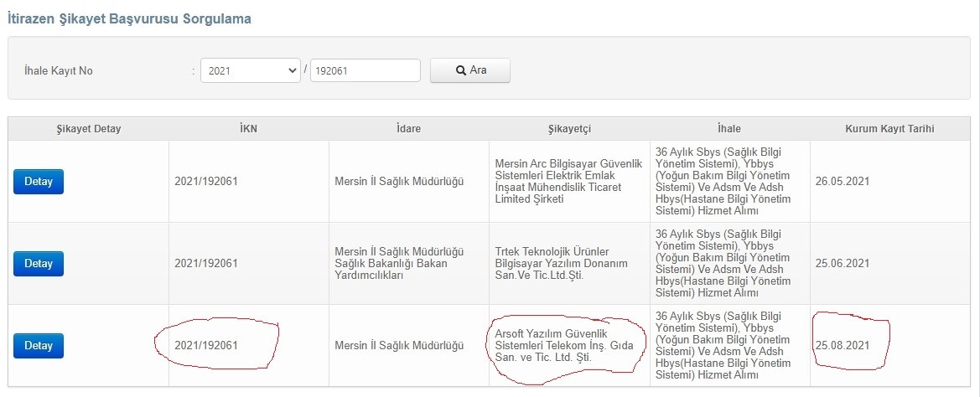Click the Kurum Kayıt Tarihi header
This screenshot has width=980, height=397.
(890, 129)
